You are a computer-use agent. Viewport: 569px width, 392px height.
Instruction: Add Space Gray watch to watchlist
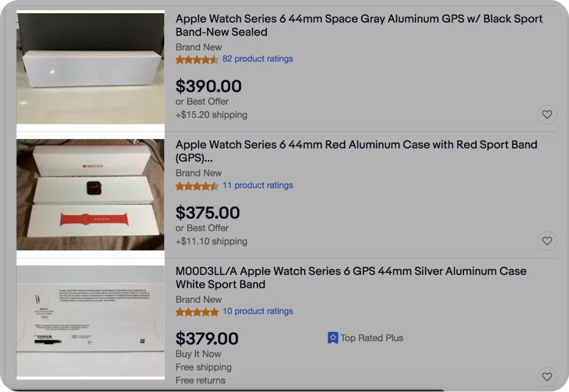(547, 114)
